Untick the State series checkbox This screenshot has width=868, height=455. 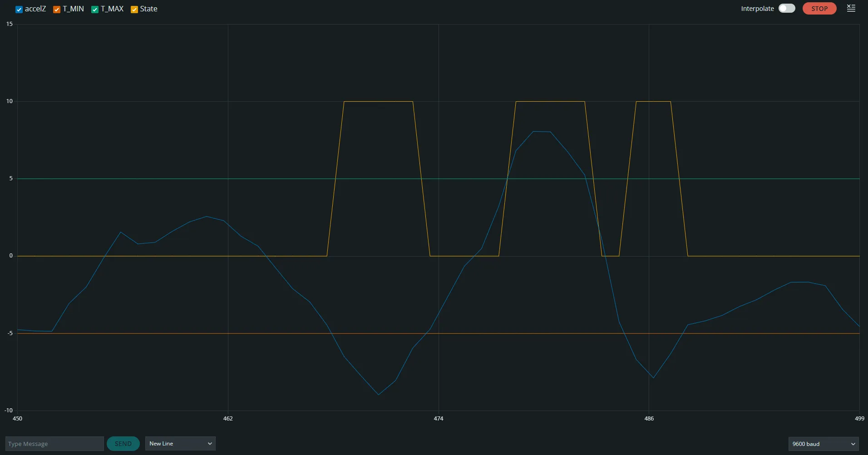(134, 10)
